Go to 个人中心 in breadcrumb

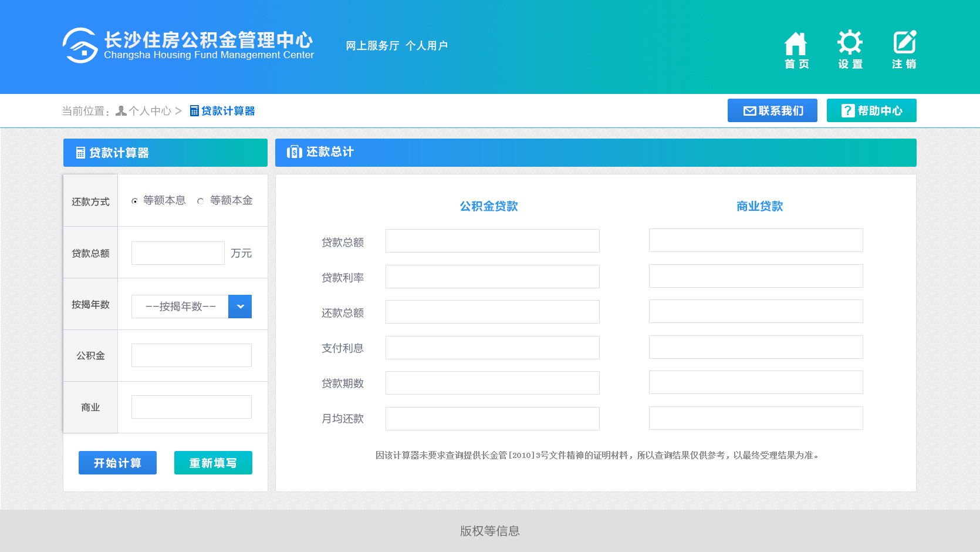tap(150, 111)
